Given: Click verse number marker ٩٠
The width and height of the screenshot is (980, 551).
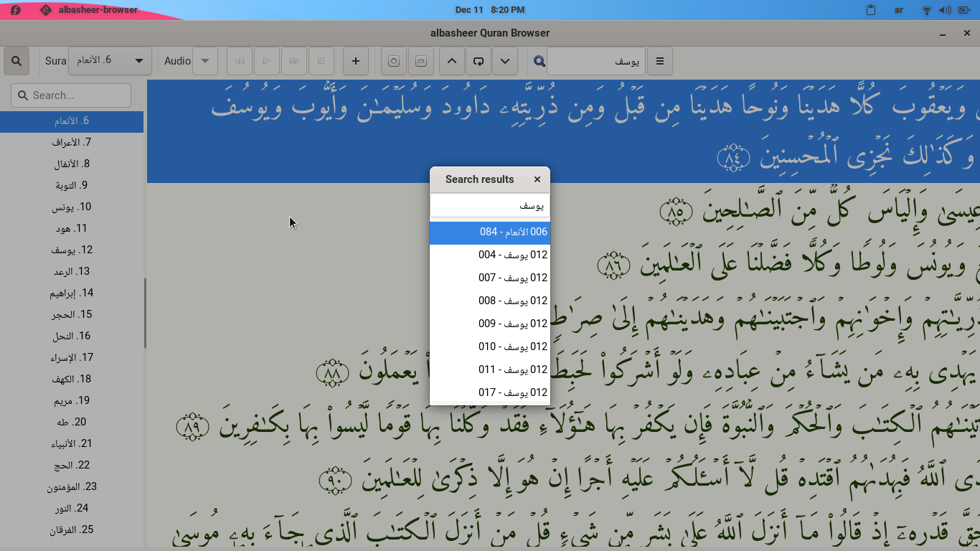Looking at the screenshot, I should [335, 481].
